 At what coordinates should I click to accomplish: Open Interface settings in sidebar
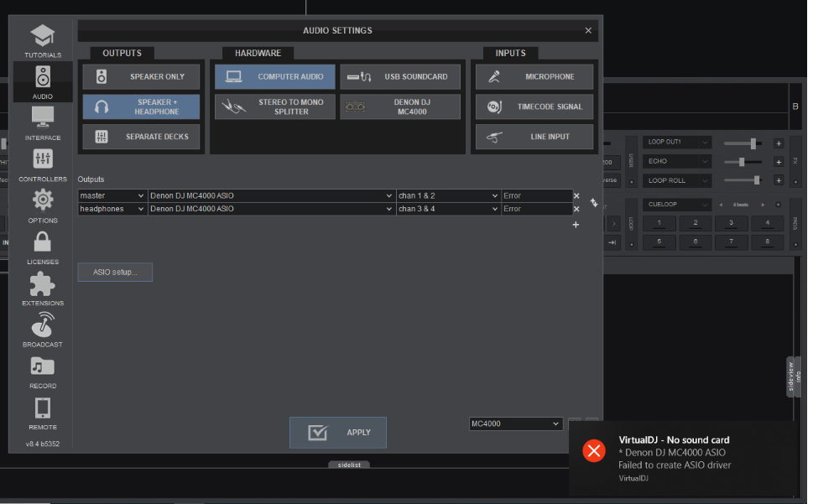pyautogui.click(x=43, y=124)
